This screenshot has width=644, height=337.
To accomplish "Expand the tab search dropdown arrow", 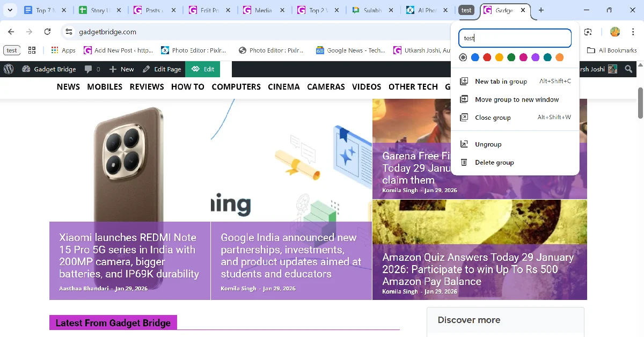I will [10, 10].
